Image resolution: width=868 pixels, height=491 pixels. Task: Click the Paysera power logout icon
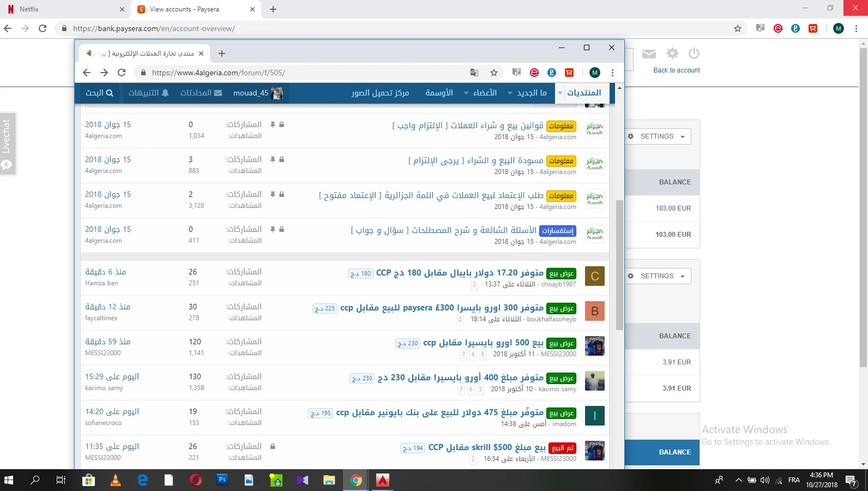694,53
